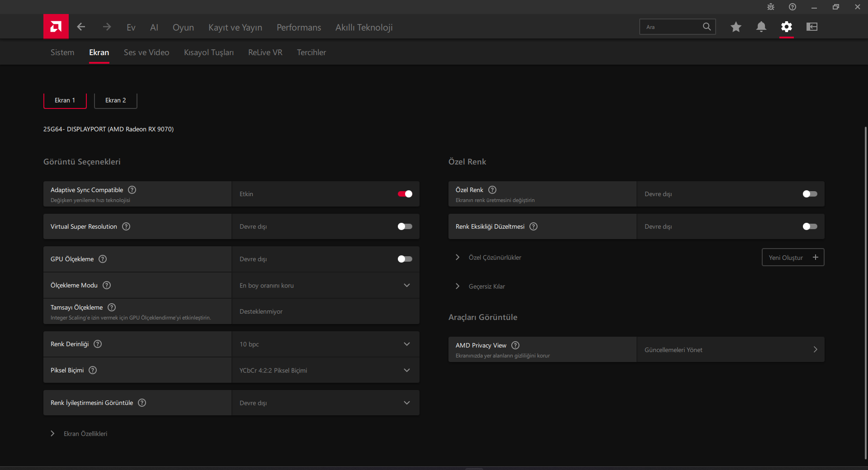
Task: Show help for Renk Eksikliği Düzeltmesi
Action: click(533, 226)
